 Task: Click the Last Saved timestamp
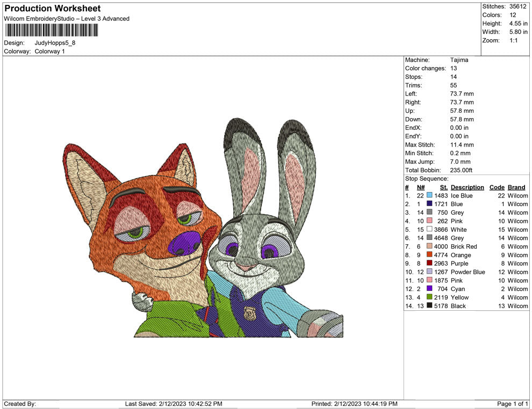click(x=174, y=404)
